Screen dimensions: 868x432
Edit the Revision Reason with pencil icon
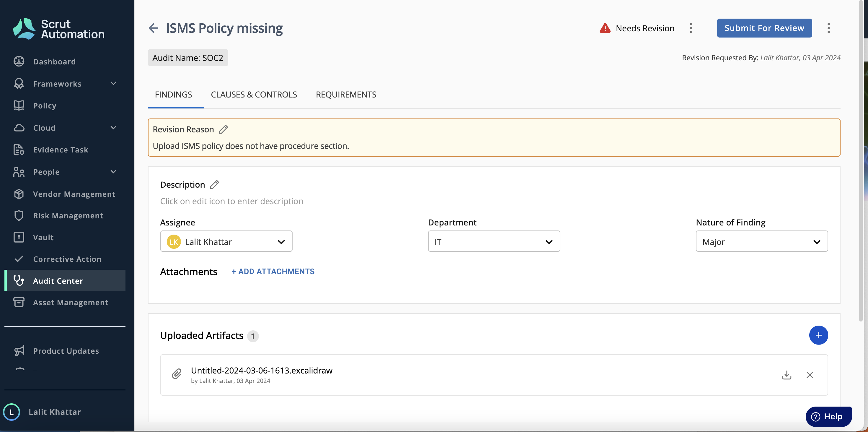pos(223,129)
